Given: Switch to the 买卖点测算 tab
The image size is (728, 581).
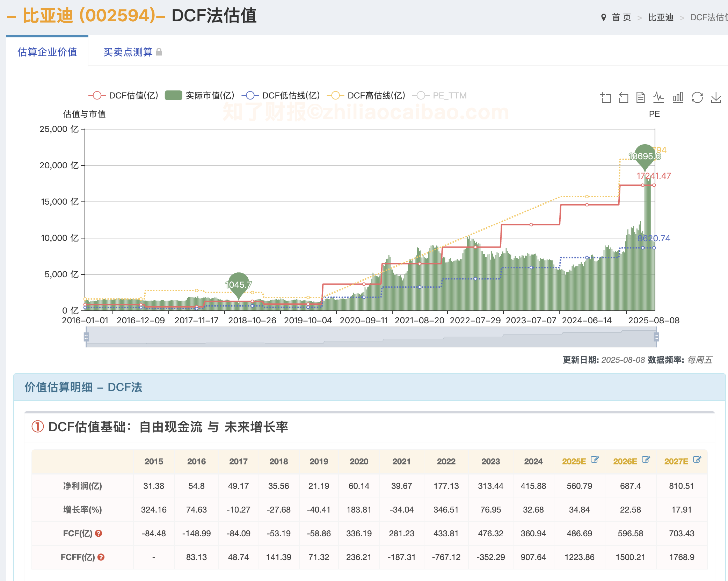Looking at the screenshot, I should pyautogui.click(x=128, y=52).
